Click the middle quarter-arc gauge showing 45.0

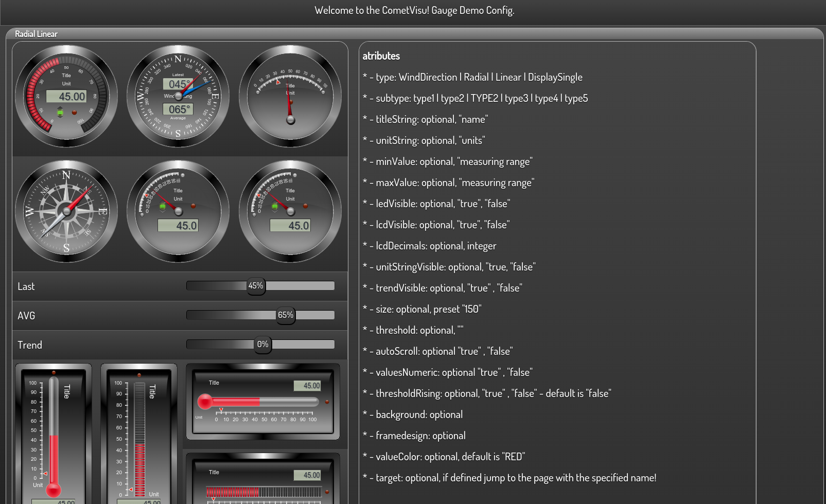[x=178, y=211]
